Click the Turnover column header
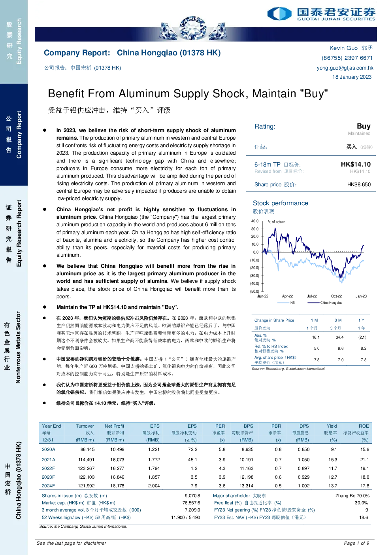Screen dimensions: 392x555 tap(85, 426)
